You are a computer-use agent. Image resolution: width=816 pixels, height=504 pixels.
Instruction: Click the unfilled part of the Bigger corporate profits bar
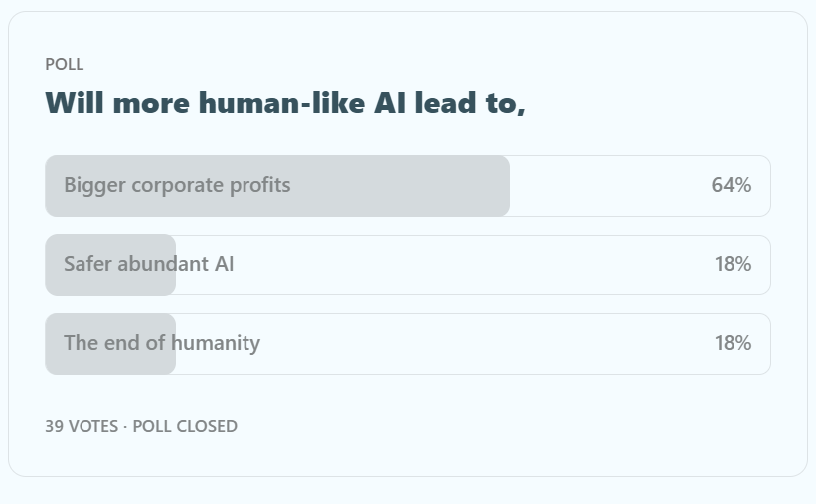pos(606,185)
